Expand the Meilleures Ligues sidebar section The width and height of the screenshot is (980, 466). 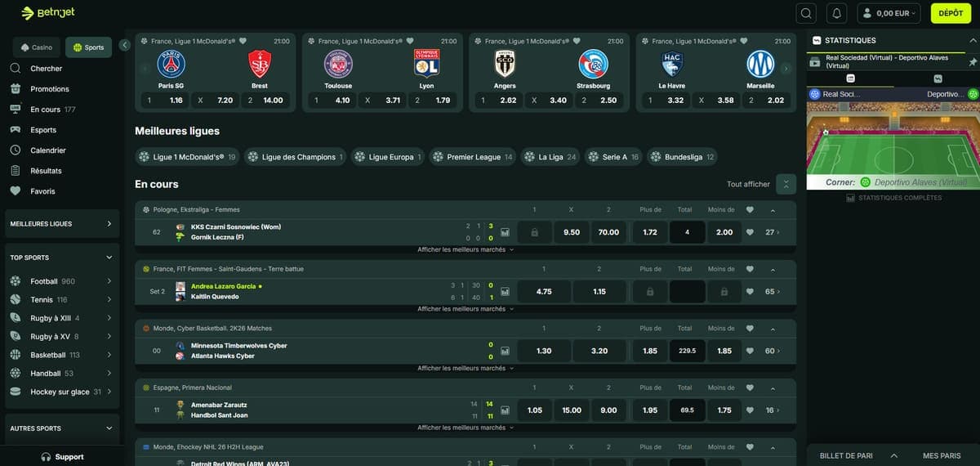pos(62,223)
